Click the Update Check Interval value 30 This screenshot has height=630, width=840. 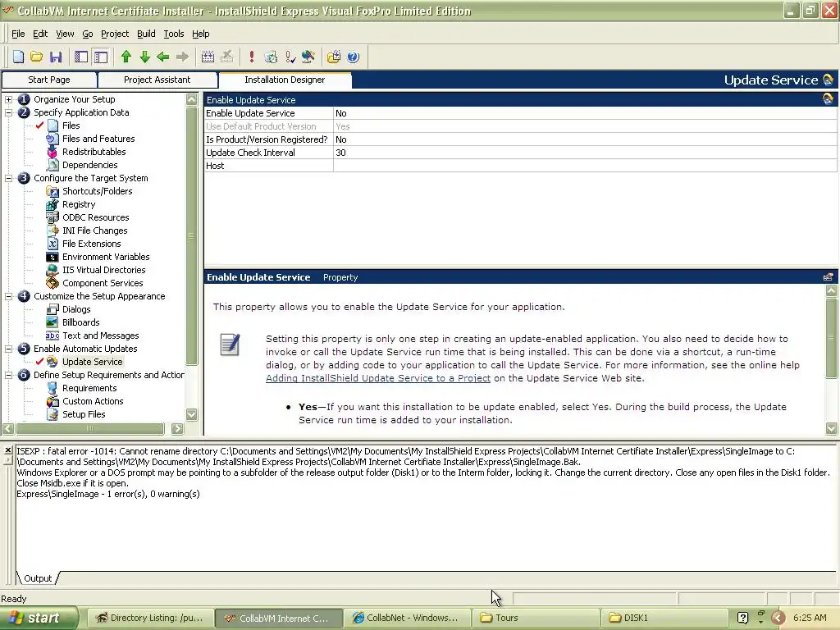(584, 153)
